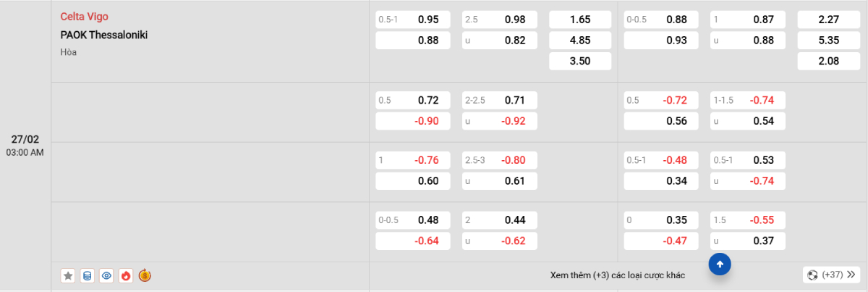868x292 pixels.
Task: Open the Celta Vigo team link
Action: pos(85,17)
